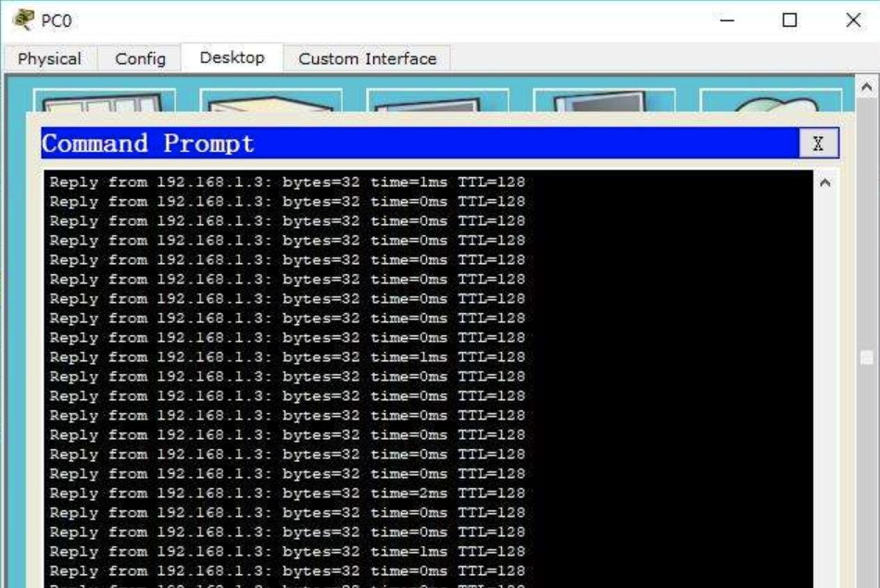
Task: Open the Config tab
Action: click(x=140, y=58)
